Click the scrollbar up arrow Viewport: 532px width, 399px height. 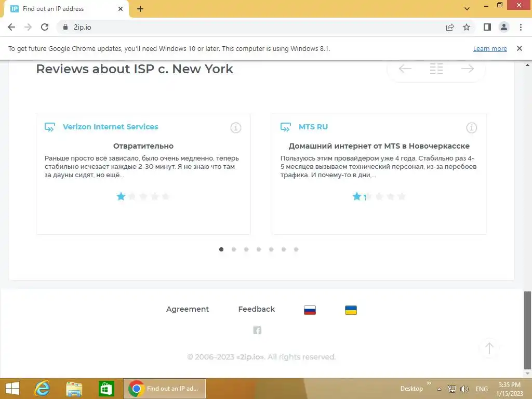click(x=527, y=65)
